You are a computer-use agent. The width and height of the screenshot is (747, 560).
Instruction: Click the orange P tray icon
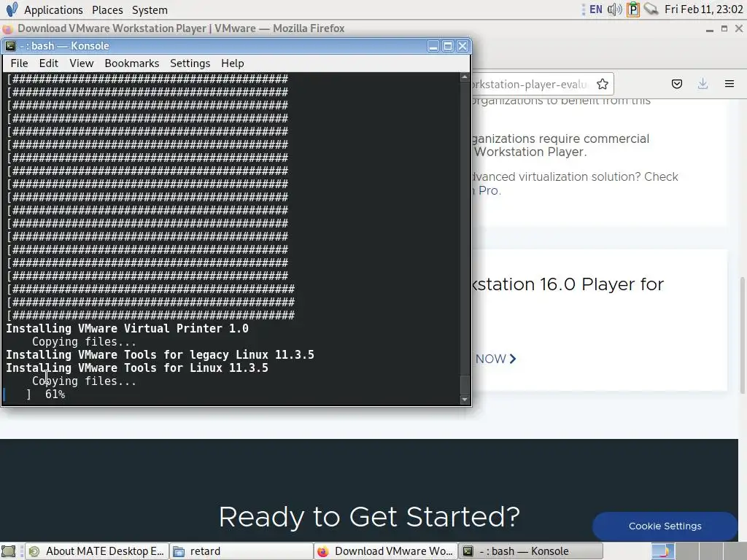click(x=633, y=9)
